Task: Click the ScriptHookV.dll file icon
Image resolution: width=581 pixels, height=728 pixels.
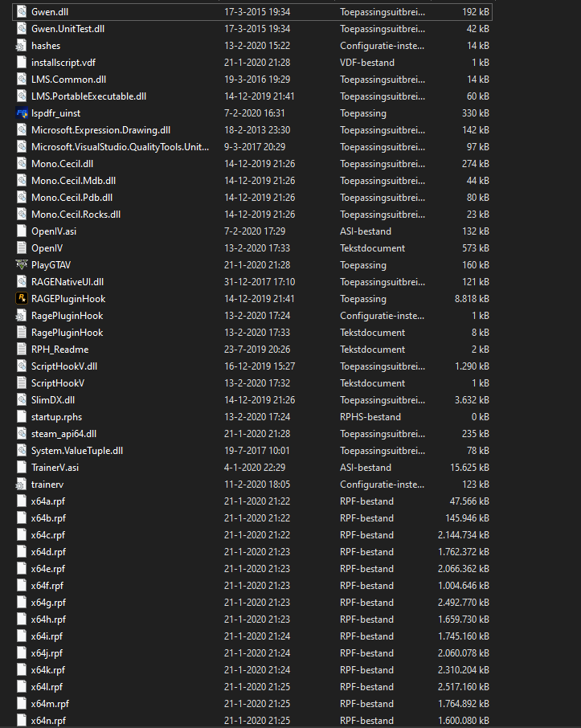Action: click(x=22, y=366)
